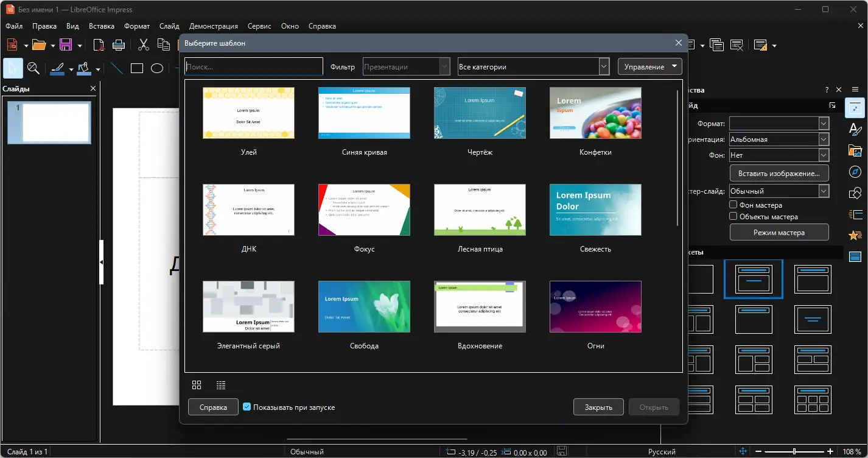The height and width of the screenshot is (458, 868).
Task: Select the Zoom & Pan magnifier tool
Action: 33,68
